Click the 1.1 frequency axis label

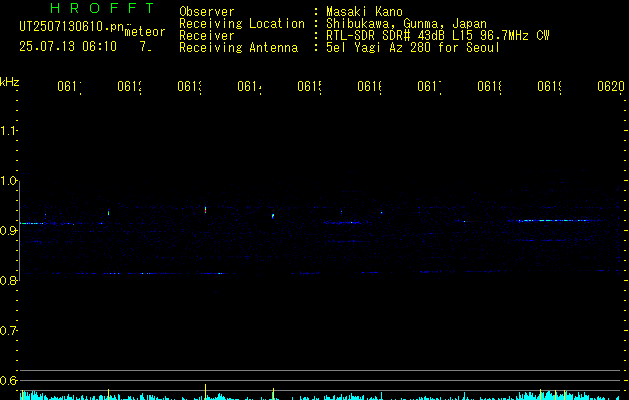click(9, 131)
